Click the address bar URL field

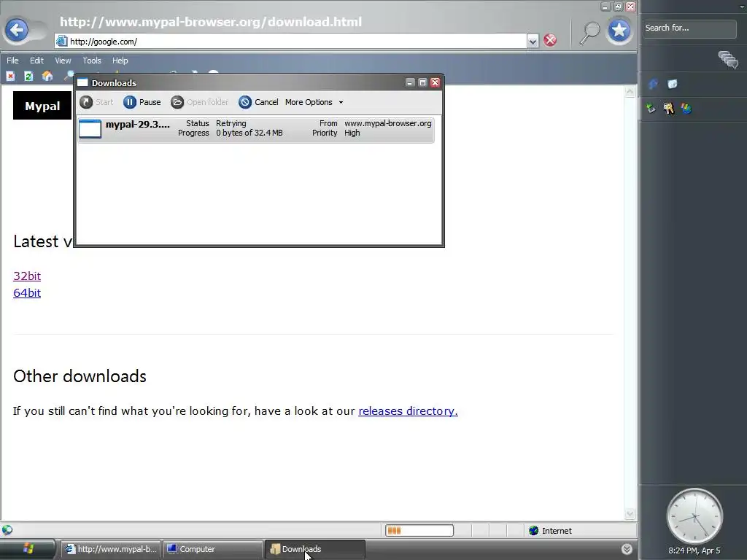pyautogui.click(x=290, y=42)
